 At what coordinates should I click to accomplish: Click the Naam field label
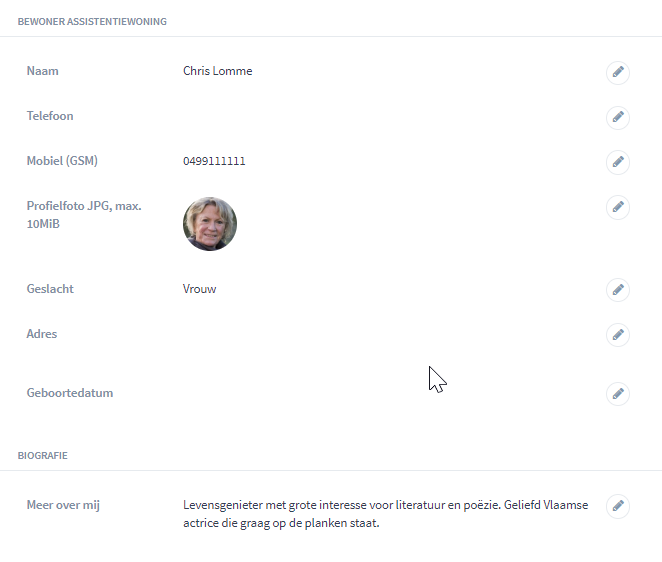click(43, 71)
